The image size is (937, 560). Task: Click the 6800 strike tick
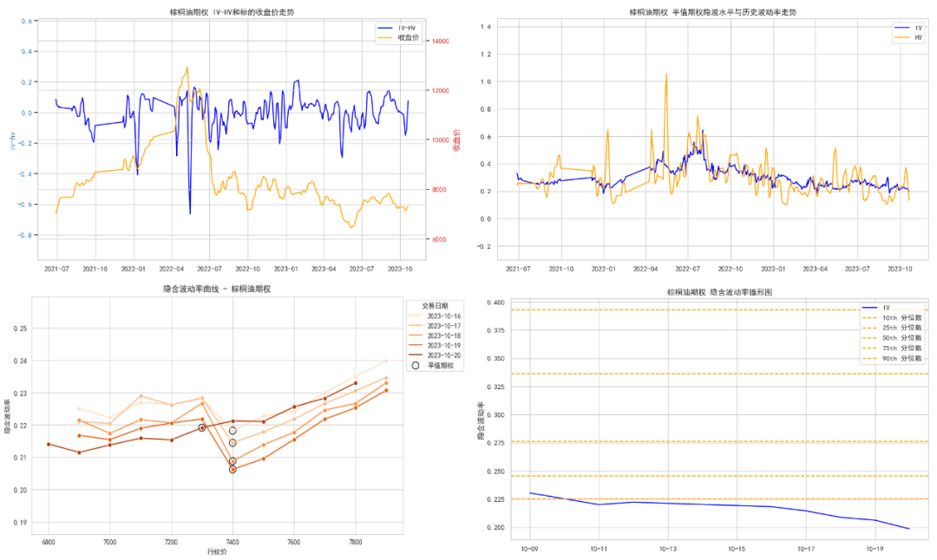tap(49, 543)
